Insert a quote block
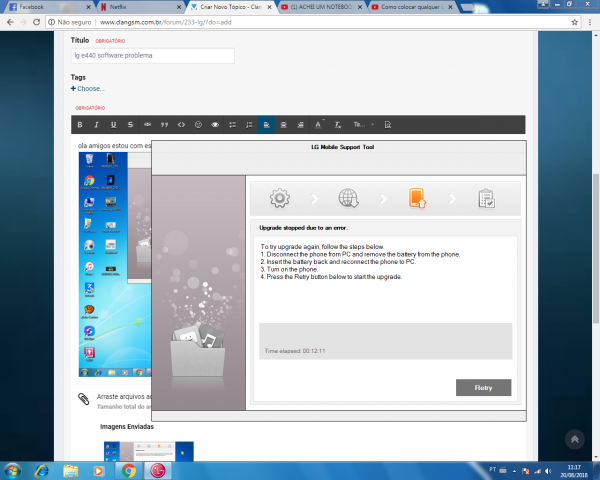This screenshot has height=480, width=600. 165,125
